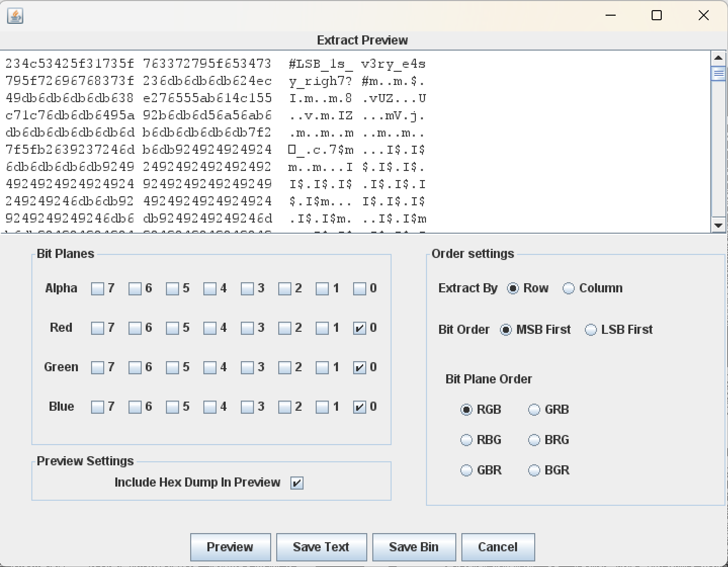Image resolution: width=728 pixels, height=567 pixels.
Task: Click hex text 234c53425f31735f in preview
Action: (x=70, y=64)
